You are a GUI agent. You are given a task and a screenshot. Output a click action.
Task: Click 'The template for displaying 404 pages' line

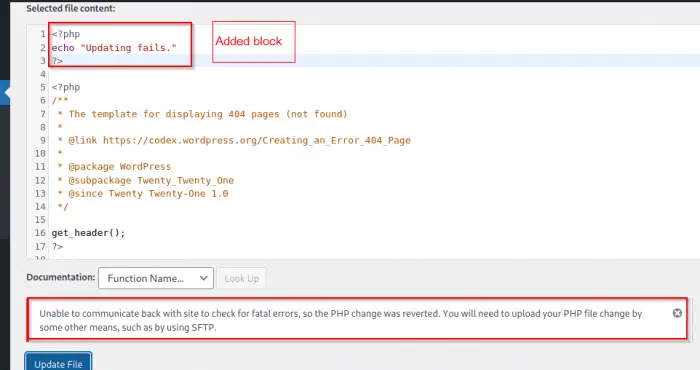(x=202, y=114)
